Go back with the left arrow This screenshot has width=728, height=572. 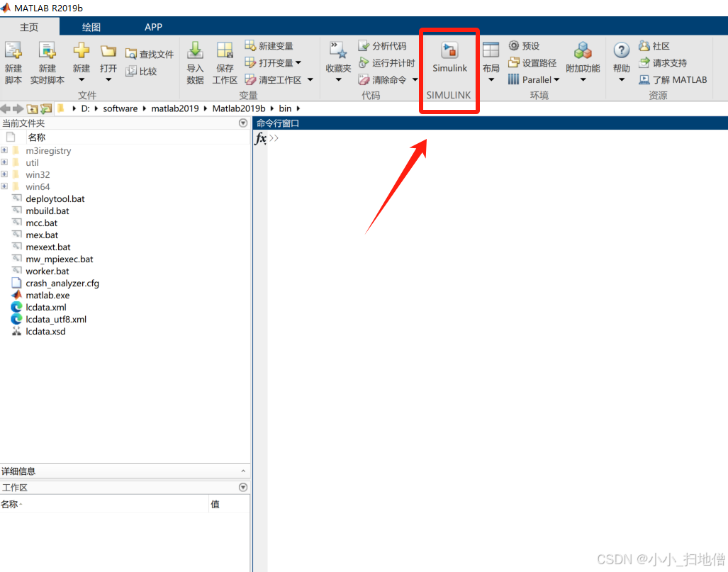coord(6,108)
